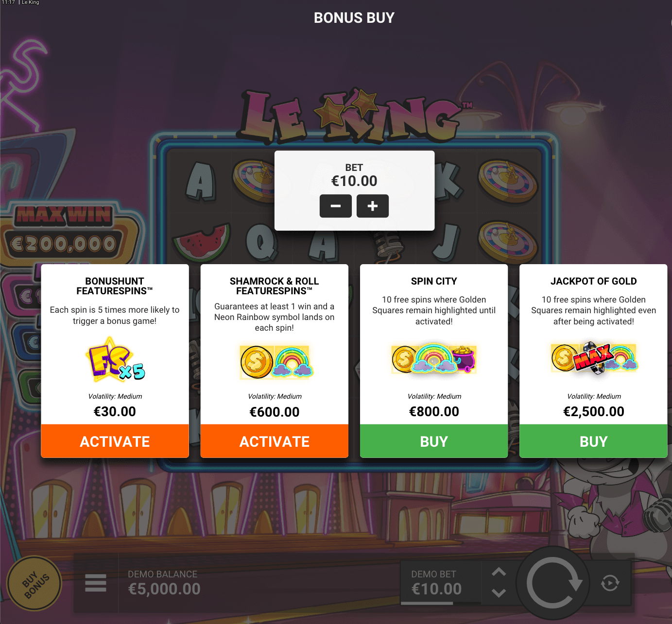Buy the Spin City bonus
The image size is (672, 624).
point(434,441)
